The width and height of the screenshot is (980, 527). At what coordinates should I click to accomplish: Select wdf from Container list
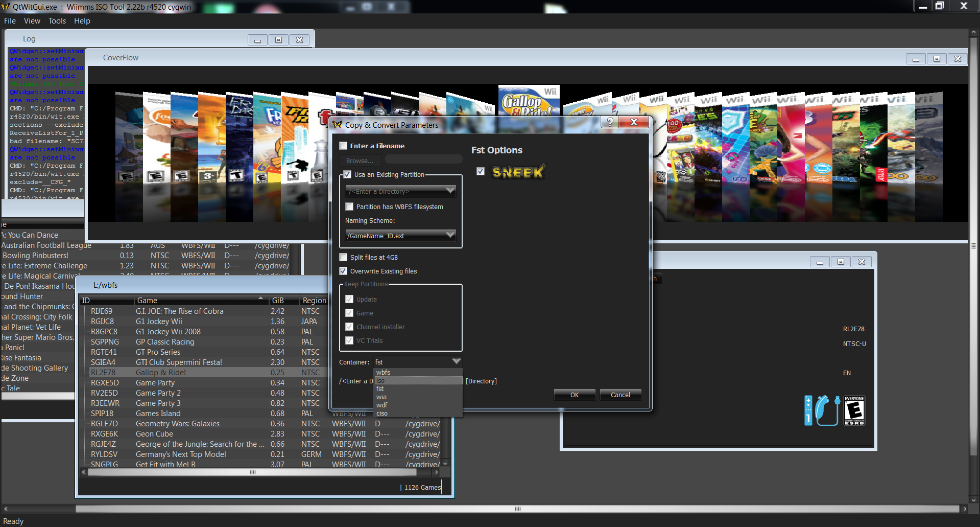pos(418,405)
